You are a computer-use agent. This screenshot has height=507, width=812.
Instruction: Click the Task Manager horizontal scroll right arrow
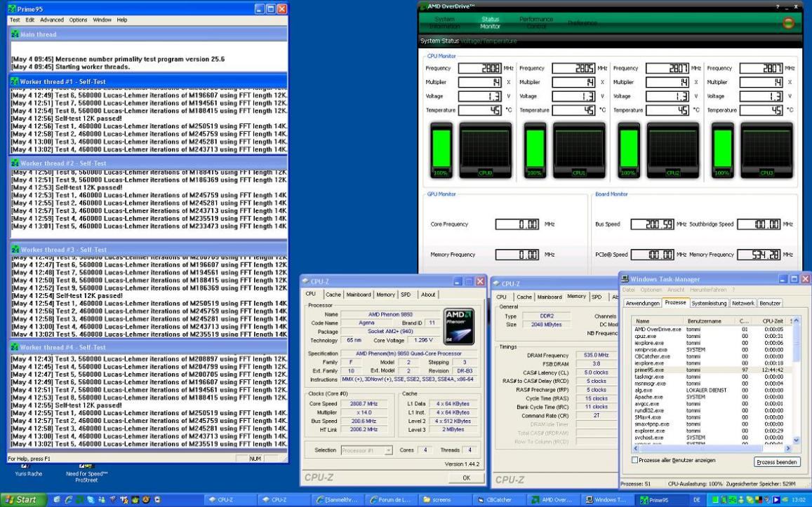point(788,449)
